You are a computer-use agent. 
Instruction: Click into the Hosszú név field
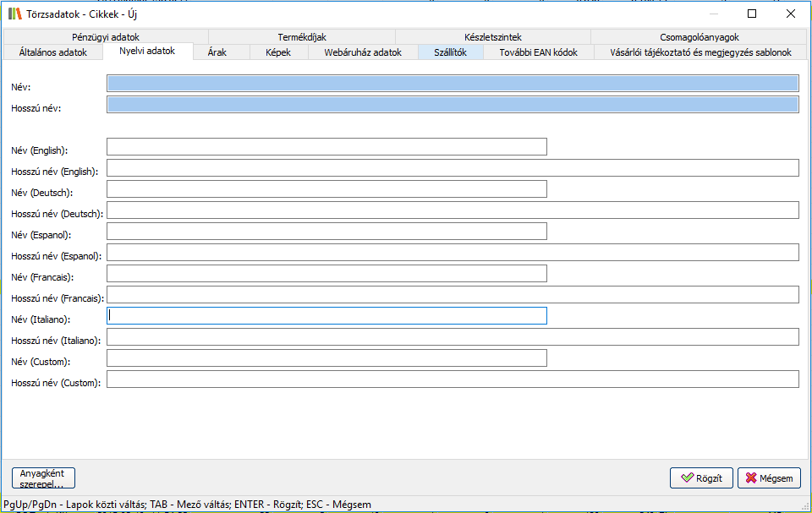[x=453, y=104]
